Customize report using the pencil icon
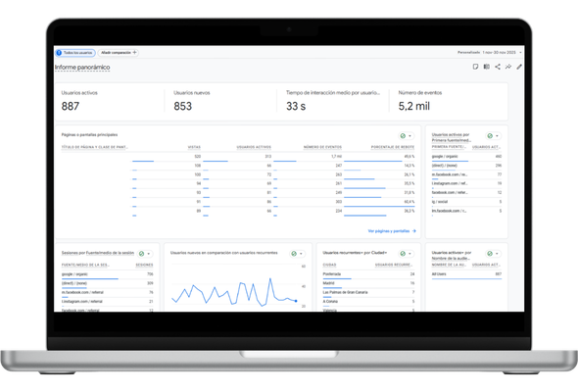578x392 pixels. pos(519,67)
